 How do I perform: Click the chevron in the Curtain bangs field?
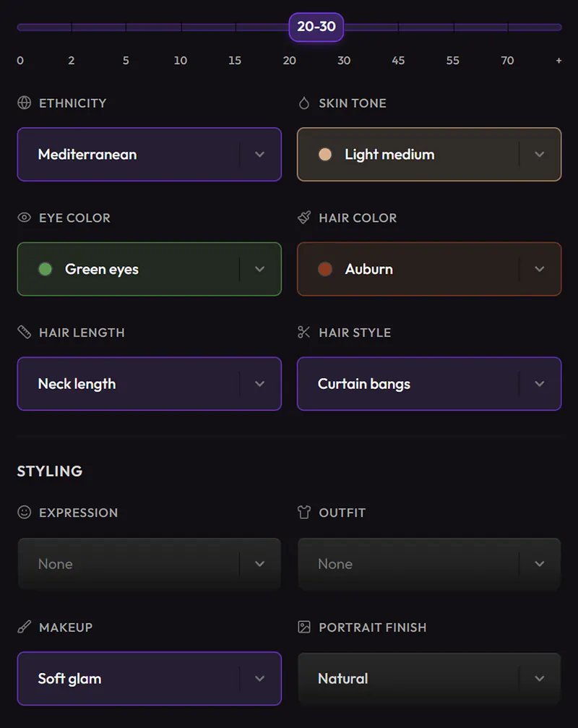[x=540, y=383]
